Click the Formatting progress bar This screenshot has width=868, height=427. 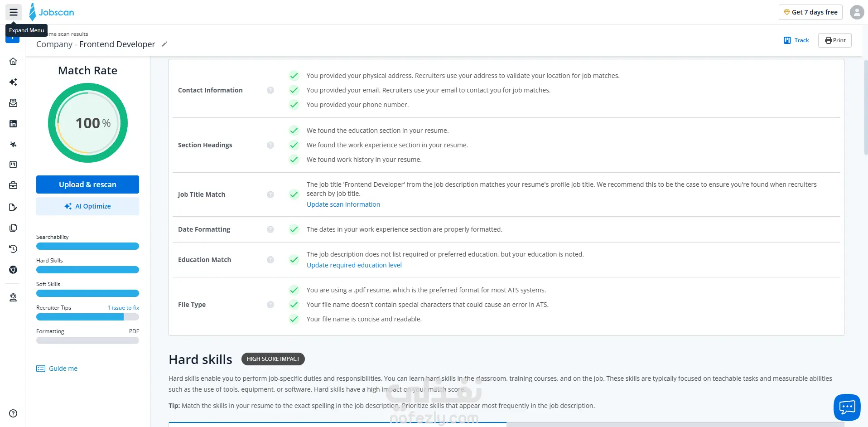[x=87, y=340]
